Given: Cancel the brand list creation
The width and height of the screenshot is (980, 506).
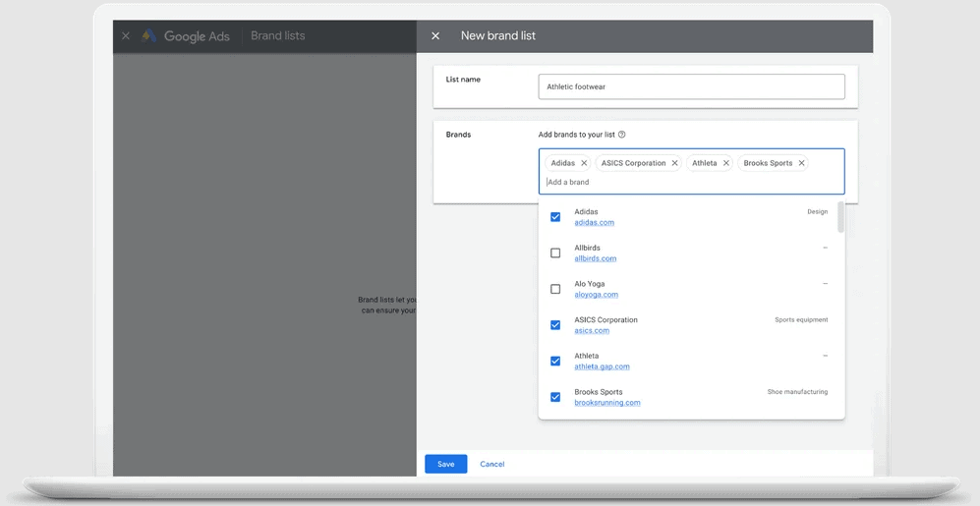Looking at the screenshot, I should (x=491, y=464).
